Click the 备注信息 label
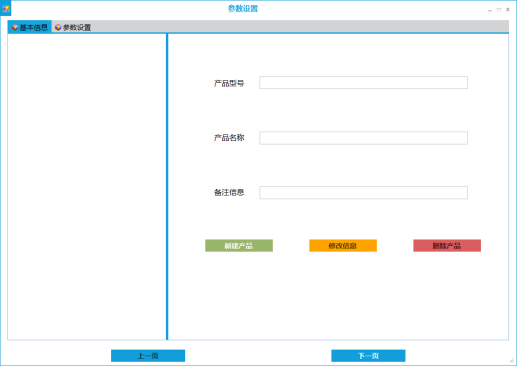Screen dimensions: 517x366 pyautogui.click(x=229, y=192)
